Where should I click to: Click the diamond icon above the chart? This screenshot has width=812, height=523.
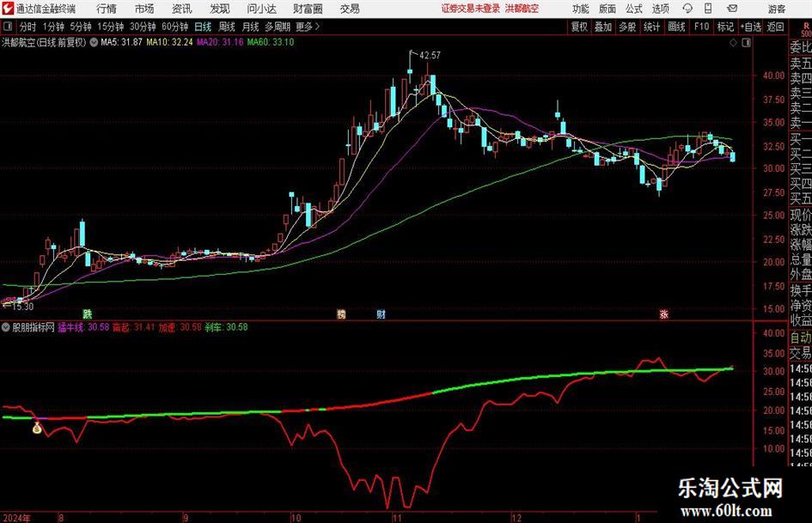[733, 43]
